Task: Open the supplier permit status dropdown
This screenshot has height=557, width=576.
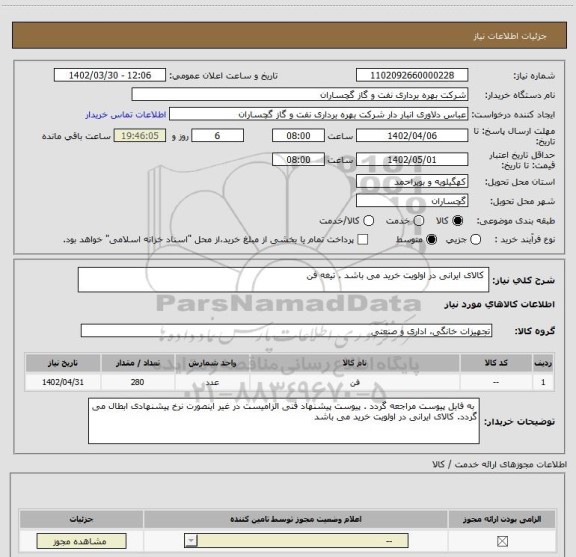Action: click(296, 541)
